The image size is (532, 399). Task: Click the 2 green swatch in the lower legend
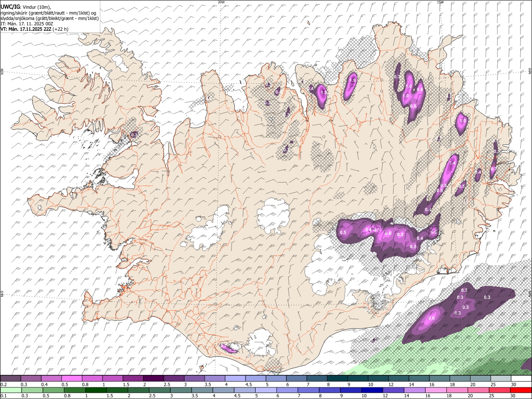point(138,390)
